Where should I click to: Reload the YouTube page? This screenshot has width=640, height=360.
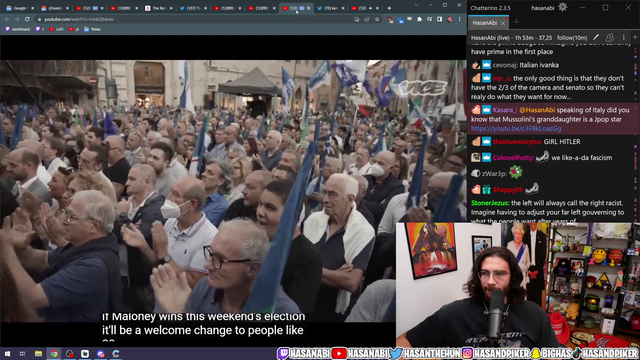(27, 19)
